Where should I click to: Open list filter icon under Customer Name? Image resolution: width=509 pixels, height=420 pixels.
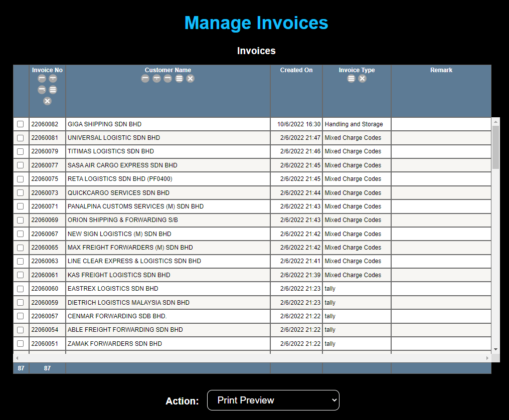pos(179,79)
